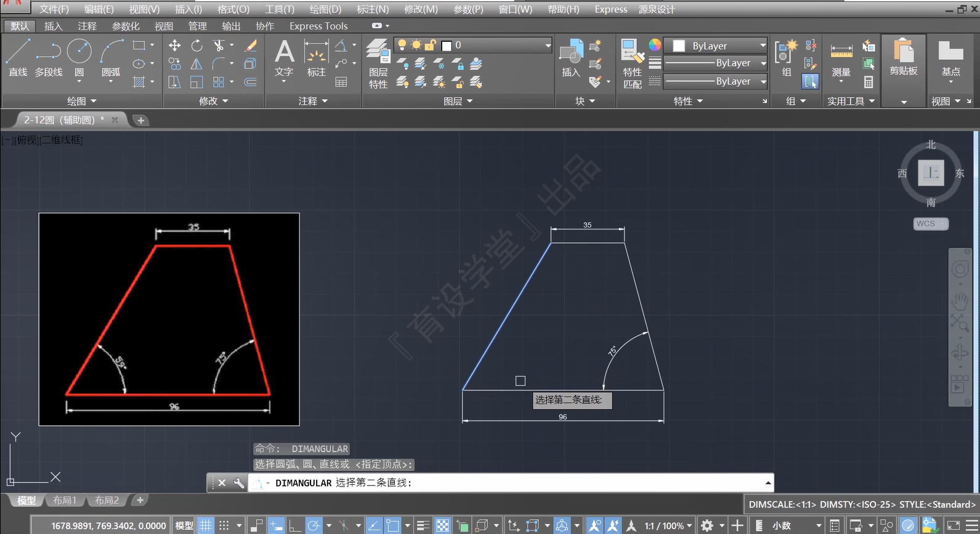Toggle ortho mode in status bar
The height and width of the screenshot is (534, 980).
pyautogui.click(x=295, y=525)
